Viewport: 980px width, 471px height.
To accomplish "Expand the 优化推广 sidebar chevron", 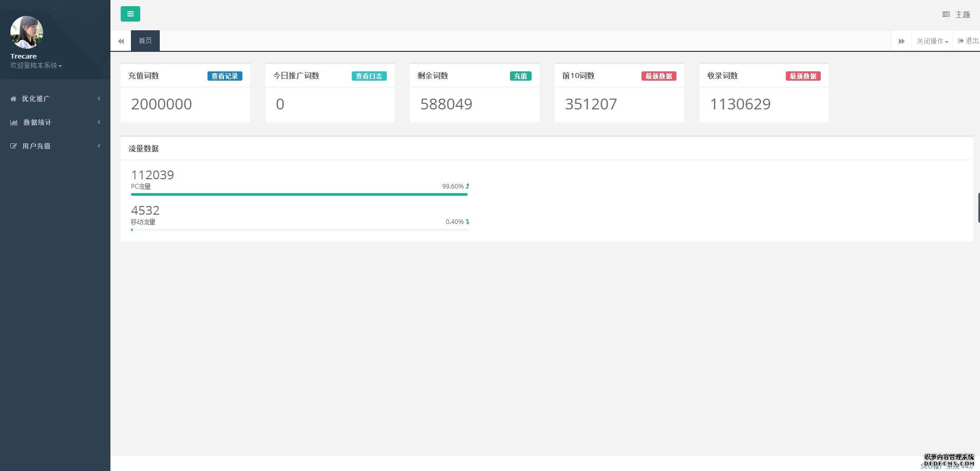I will 99,98.
